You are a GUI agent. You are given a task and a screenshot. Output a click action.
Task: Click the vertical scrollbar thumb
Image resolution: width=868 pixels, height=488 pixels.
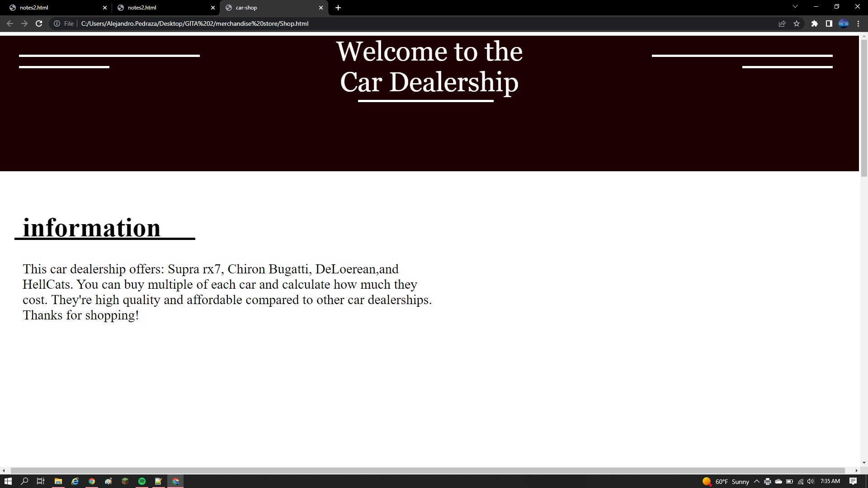click(864, 108)
